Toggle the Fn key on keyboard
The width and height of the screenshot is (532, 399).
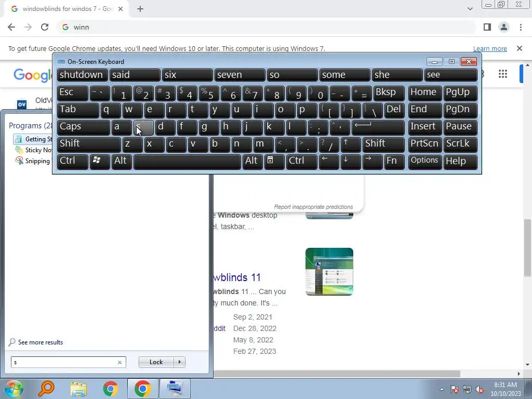tap(394, 162)
